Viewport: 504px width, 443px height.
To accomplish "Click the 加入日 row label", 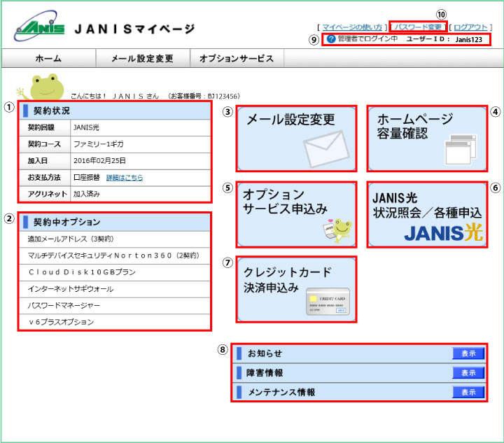I will click(38, 161).
